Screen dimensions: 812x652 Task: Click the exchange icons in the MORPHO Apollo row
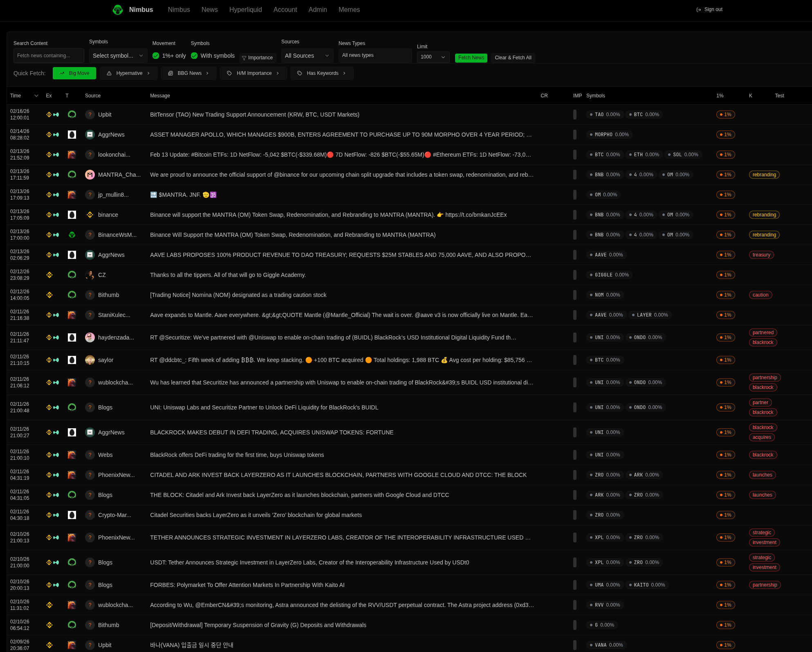click(52, 135)
